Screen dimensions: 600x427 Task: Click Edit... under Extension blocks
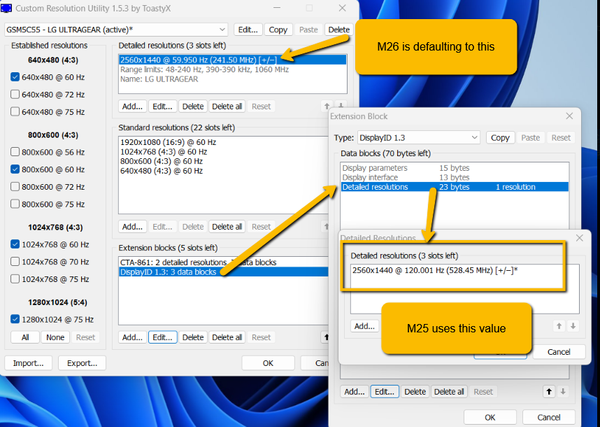pyautogui.click(x=163, y=337)
